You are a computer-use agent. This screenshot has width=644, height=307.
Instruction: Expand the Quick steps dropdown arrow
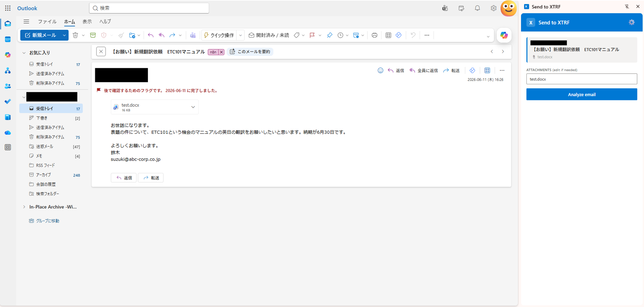click(x=240, y=35)
